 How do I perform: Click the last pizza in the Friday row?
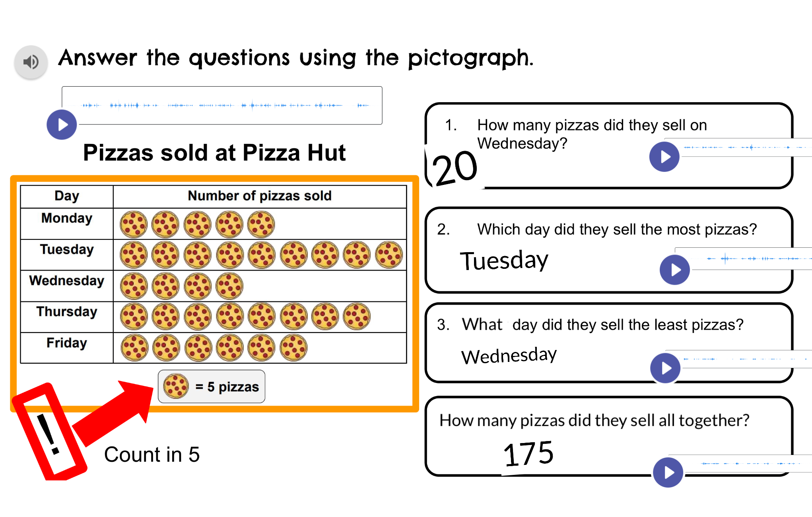[293, 348]
